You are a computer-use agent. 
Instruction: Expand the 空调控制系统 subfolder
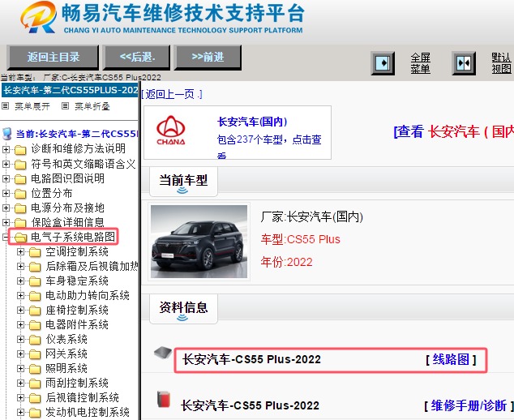pos(20,252)
